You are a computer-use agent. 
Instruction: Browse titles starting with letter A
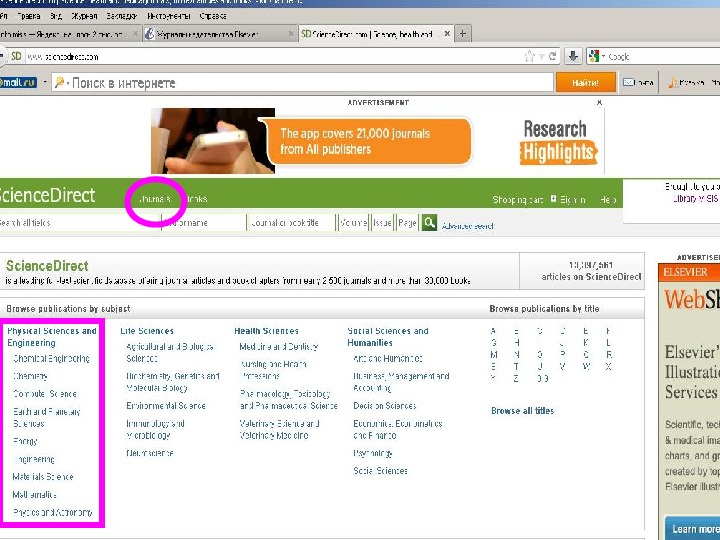click(x=493, y=331)
